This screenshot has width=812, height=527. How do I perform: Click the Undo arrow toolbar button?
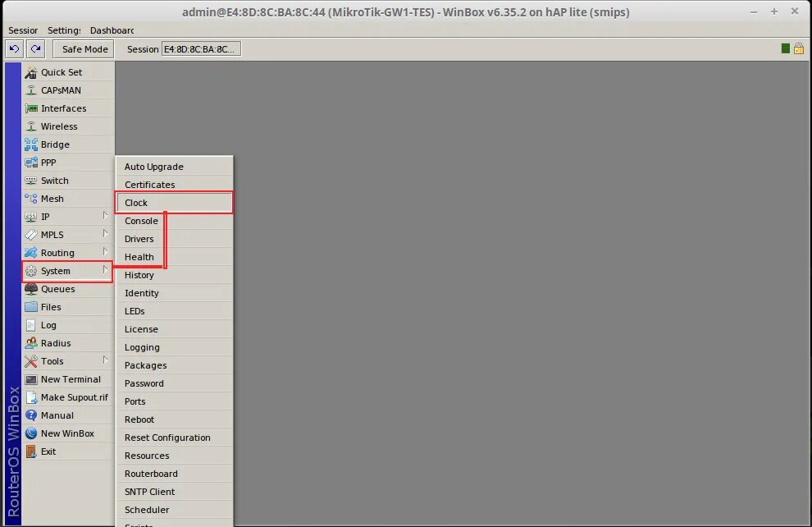[15, 48]
